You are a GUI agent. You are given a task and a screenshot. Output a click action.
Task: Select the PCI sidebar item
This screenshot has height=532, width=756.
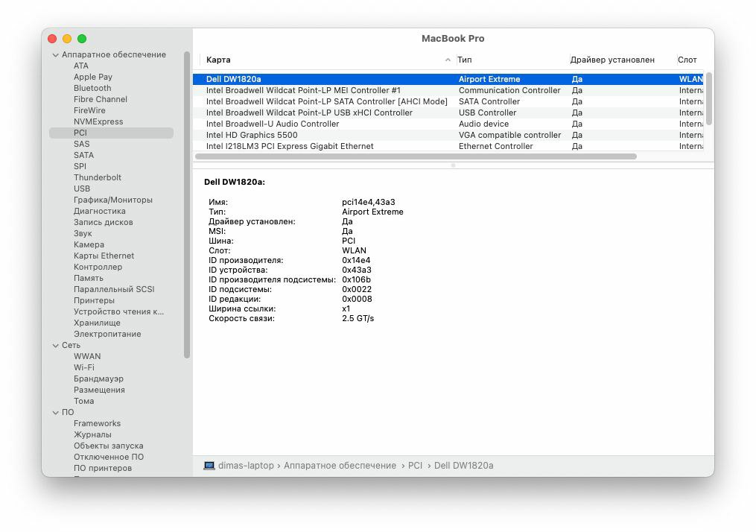click(x=112, y=133)
